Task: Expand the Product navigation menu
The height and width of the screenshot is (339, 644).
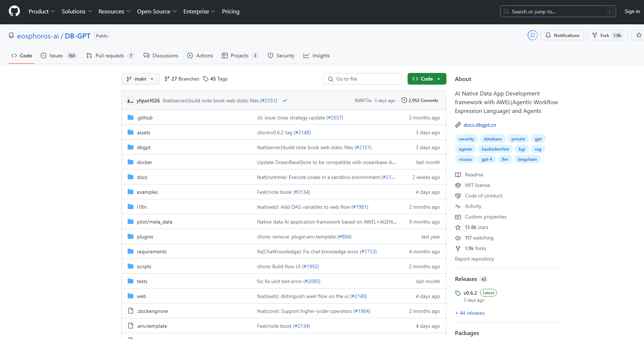Action: [41, 11]
